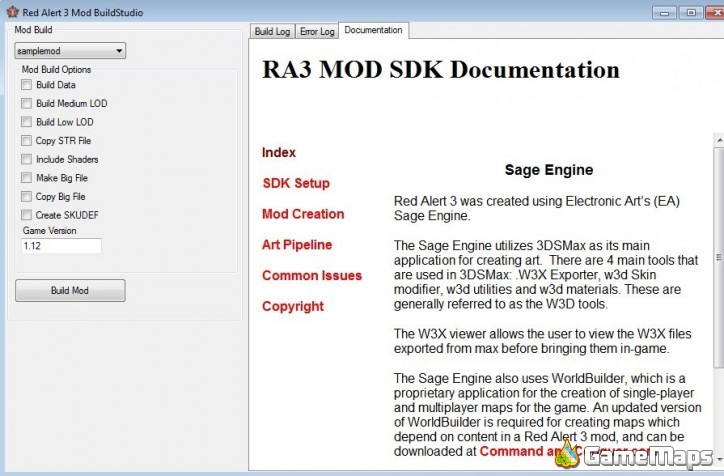Viewport: 724px width, 476px height.
Task: Enable the Copy Big File checkbox
Action: click(26, 197)
